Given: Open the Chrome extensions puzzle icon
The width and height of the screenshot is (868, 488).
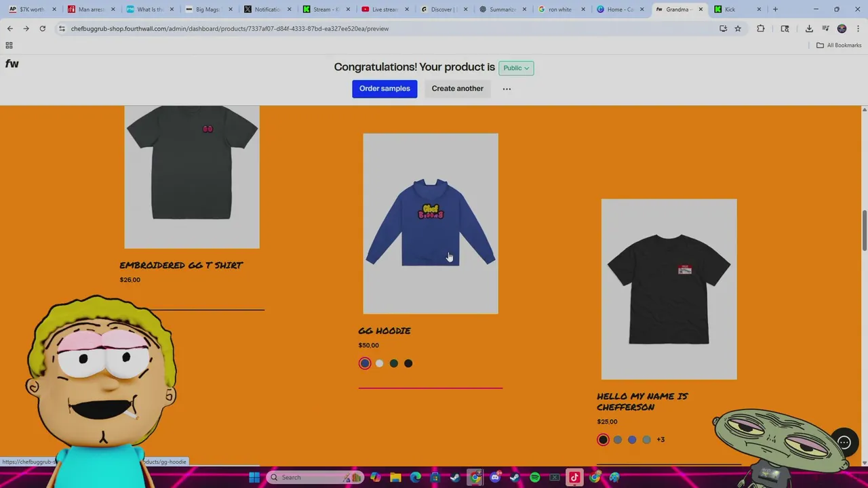Looking at the screenshot, I should [760, 28].
